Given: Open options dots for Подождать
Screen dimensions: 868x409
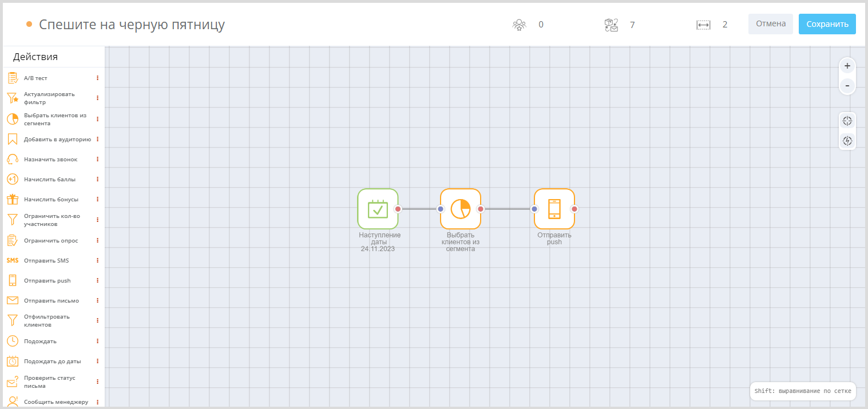Looking at the screenshot, I should pos(97,341).
